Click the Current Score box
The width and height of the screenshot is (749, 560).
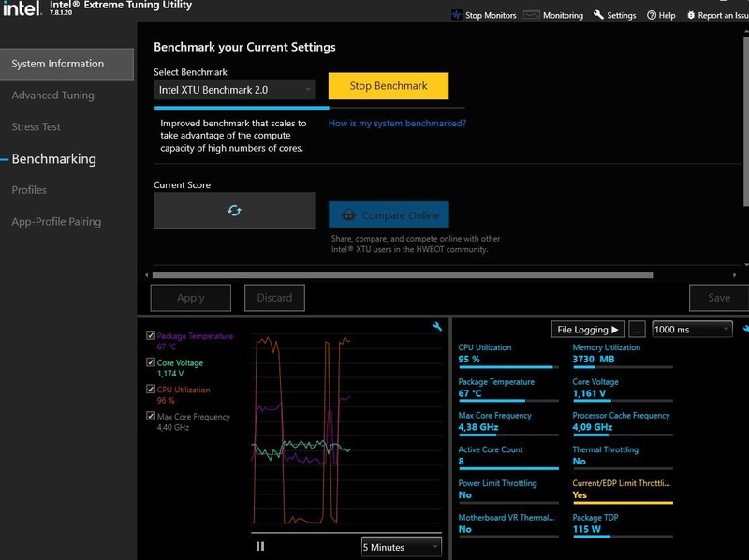point(234,211)
